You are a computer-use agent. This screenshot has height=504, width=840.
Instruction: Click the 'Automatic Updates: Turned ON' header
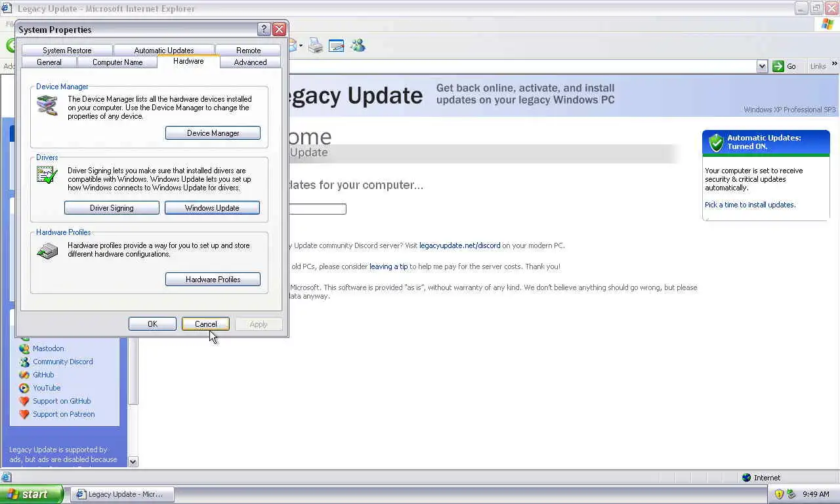(x=766, y=142)
